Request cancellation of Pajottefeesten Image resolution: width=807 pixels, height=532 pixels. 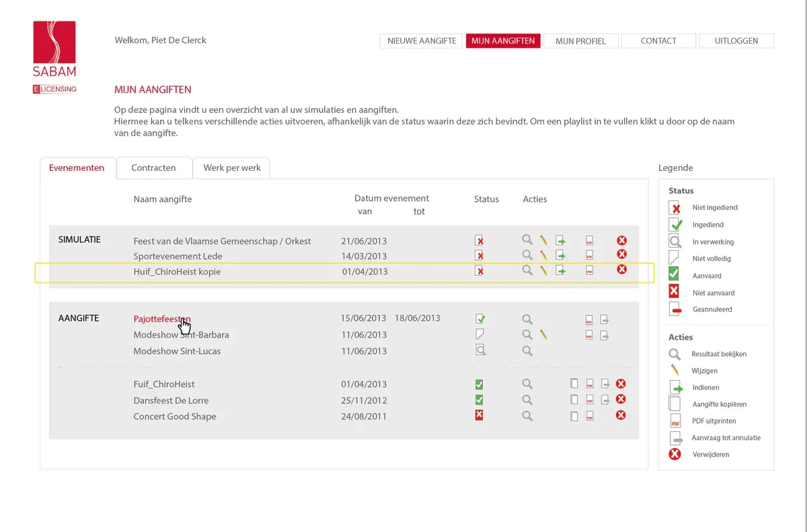point(605,319)
